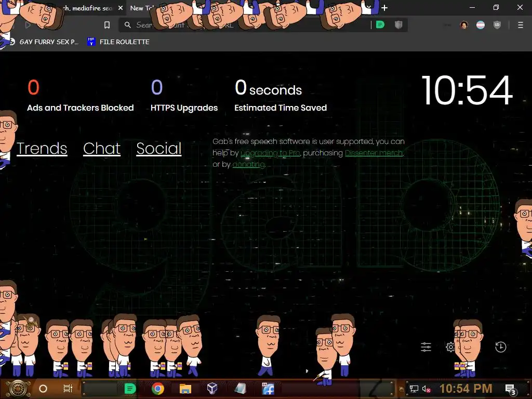The height and width of the screenshot is (399, 532).
Task: Click the 10:54 PM taskbar clock
Action: tap(466, 389)
